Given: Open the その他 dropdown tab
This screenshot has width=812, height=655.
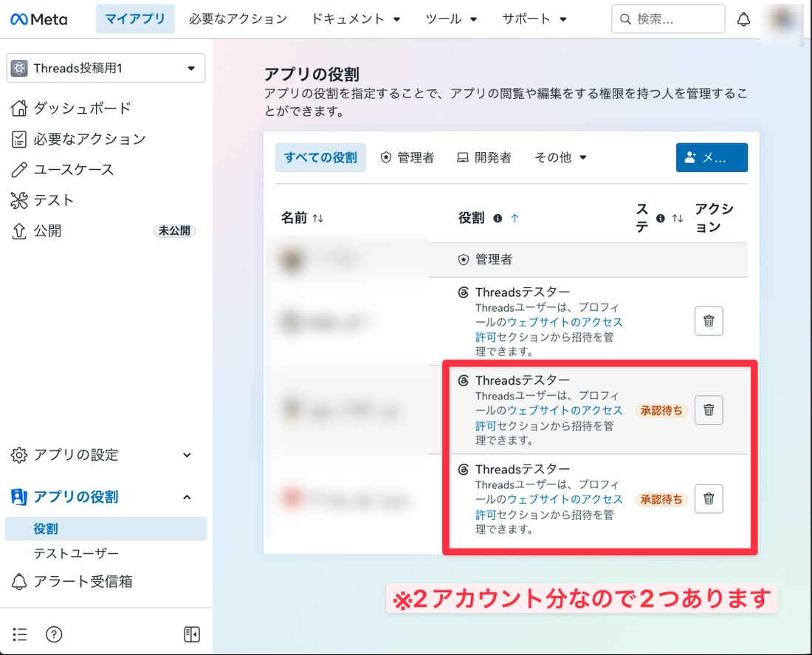Looking at the screenshot, I should [560, 157].
